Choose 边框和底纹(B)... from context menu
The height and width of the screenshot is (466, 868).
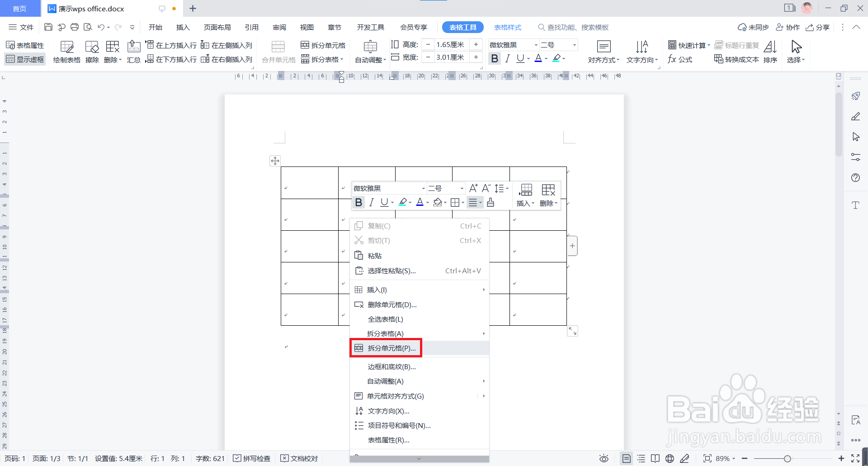(420, 366)
